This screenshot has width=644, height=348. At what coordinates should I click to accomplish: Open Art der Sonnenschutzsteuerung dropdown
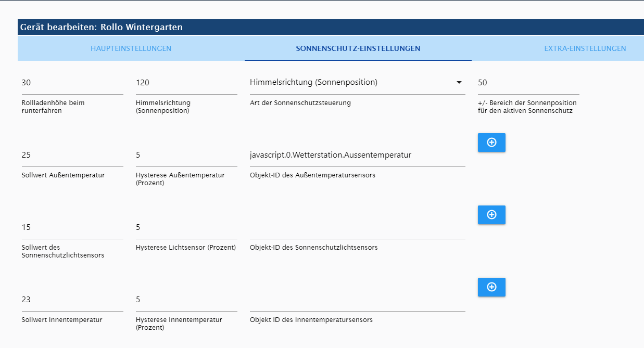[358, 83]
